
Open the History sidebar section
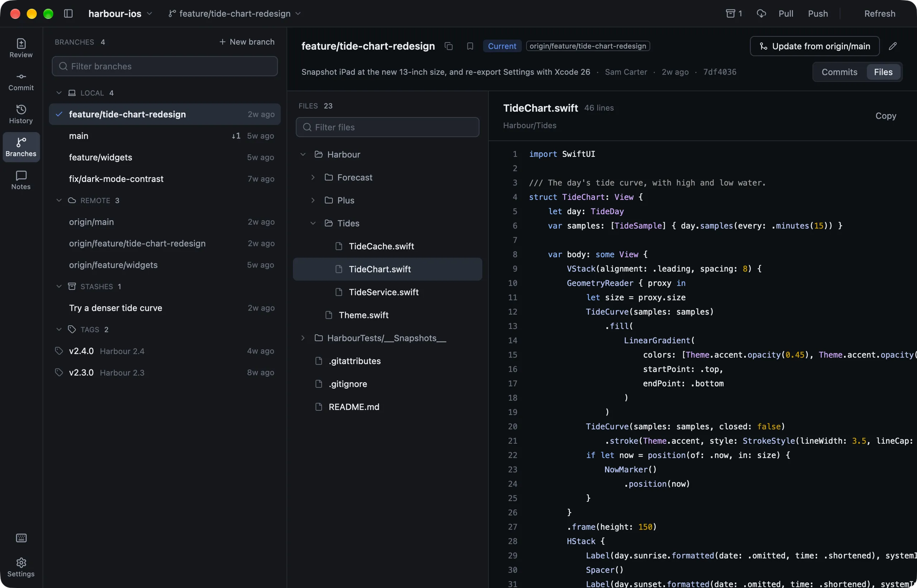(x=21, y=114)
